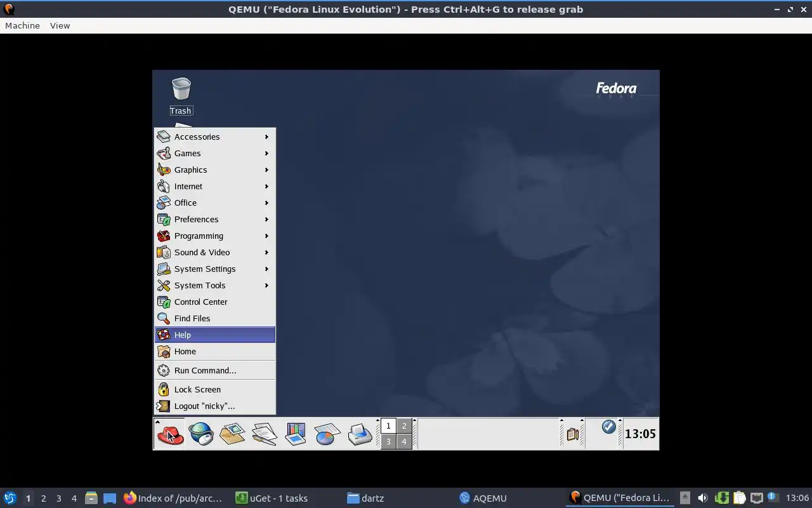This screenshot has height=508, width=812.
Task: Click the host notification tray icon
Action: click(773, 497)
